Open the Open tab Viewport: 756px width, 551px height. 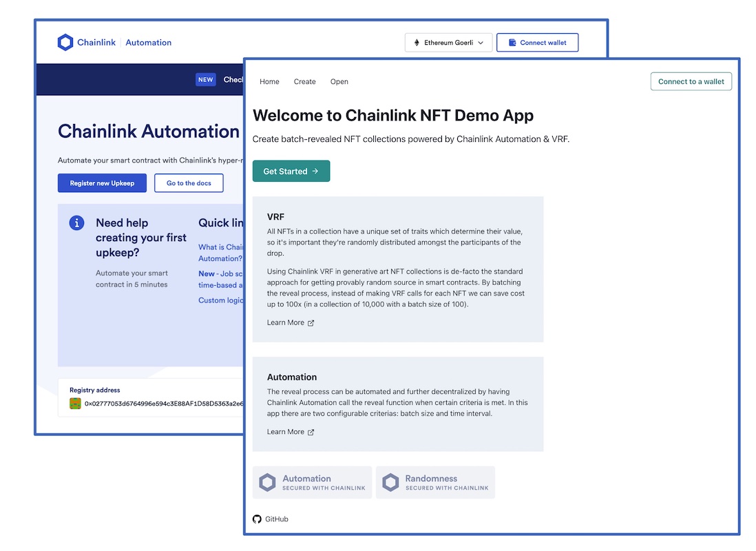(339, 81)
